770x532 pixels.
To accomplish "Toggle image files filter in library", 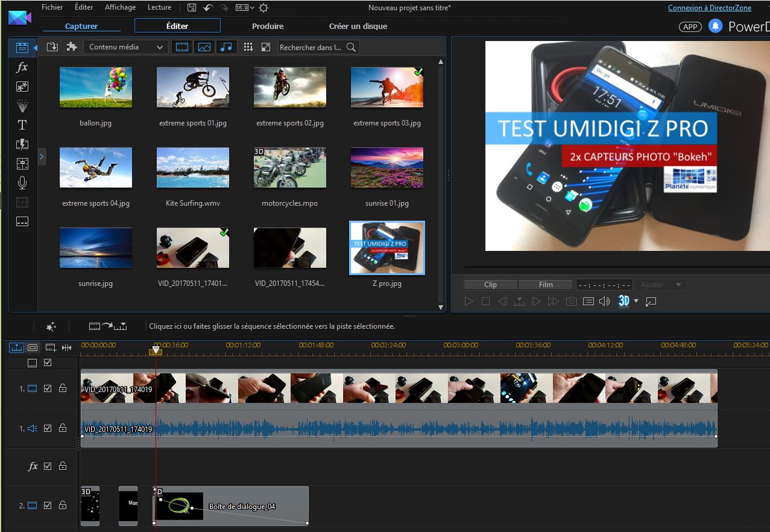I will click(204, 47).
